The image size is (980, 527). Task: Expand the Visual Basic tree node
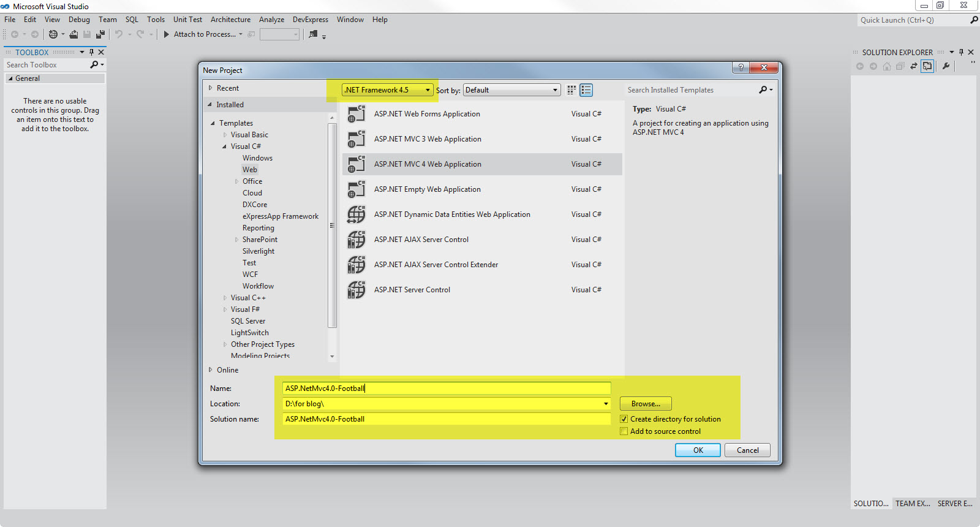point(225,135)
